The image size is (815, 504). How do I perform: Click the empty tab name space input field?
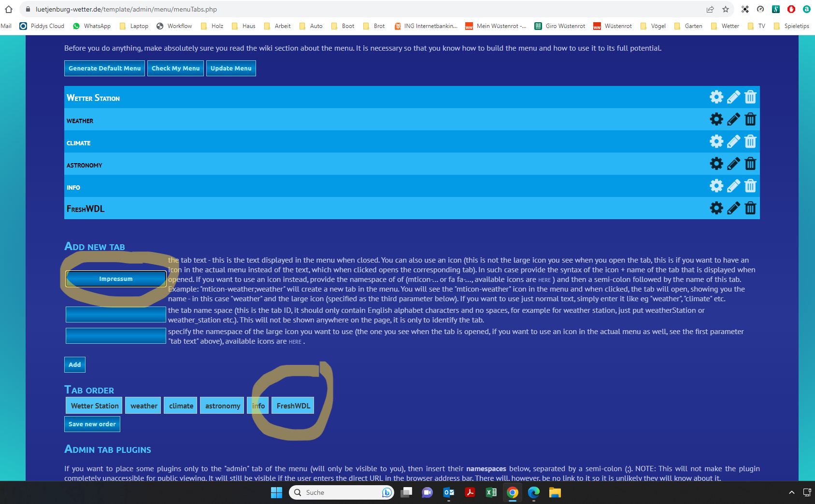tap(115, 314)
